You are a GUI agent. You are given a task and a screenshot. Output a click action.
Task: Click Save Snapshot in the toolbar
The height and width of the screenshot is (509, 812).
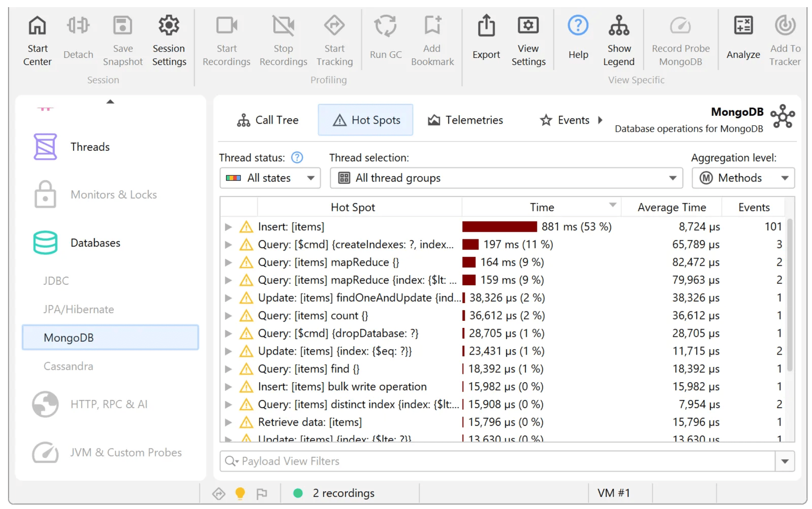pos(123,40)
